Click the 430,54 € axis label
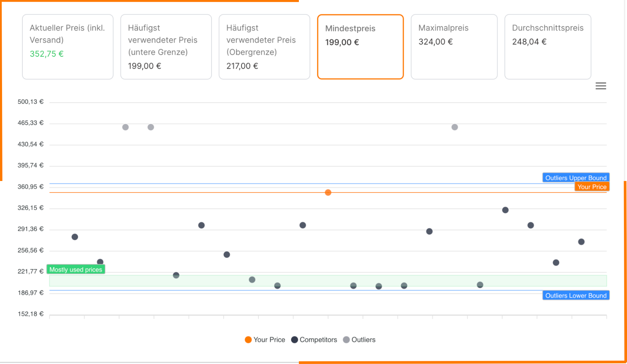This screenshot has height=364, width=627. click(31, 144)
